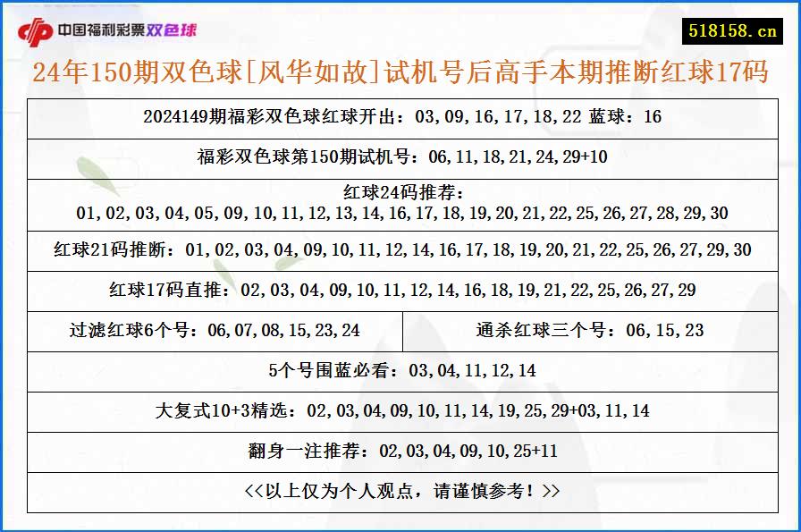Screen dimensions: 801x532
Task: Click the 大复式10+3精选 recommendation row
Action: click(x=400, y=411)
